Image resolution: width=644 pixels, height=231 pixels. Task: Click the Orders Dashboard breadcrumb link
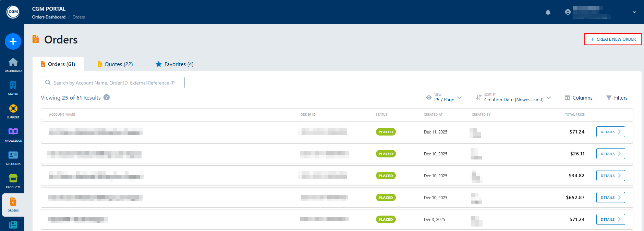pyautogui.click(x=49, y=17)
